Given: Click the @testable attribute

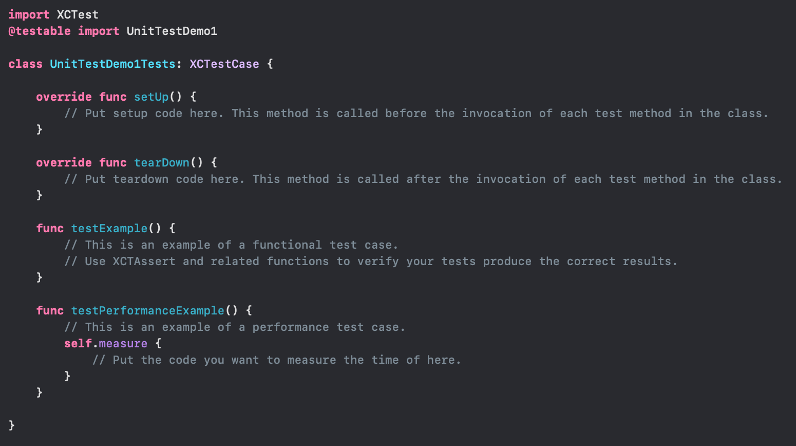Looking at the screenshot, I should (38, 32).
